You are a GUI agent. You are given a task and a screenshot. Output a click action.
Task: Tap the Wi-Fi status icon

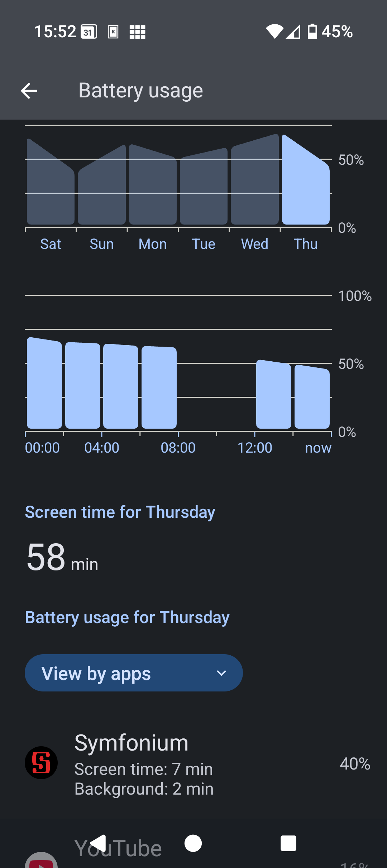(x=274, y=32)
